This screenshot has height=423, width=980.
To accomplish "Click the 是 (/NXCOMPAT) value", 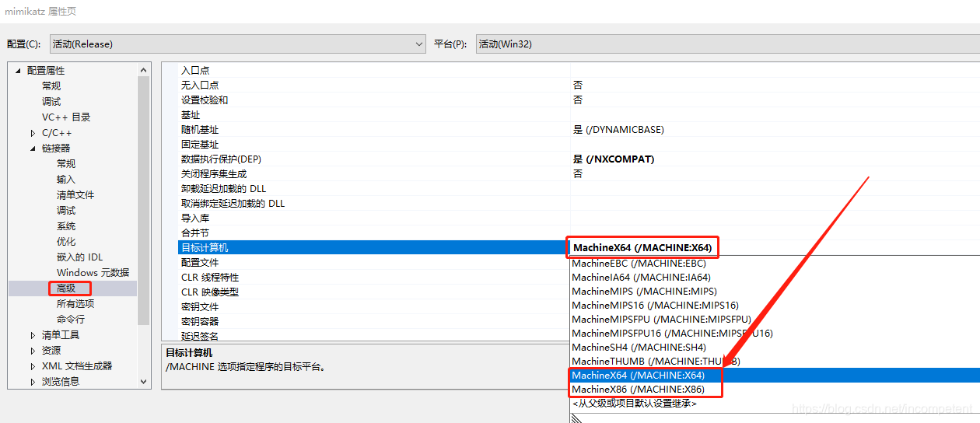I will coord(614,159).
